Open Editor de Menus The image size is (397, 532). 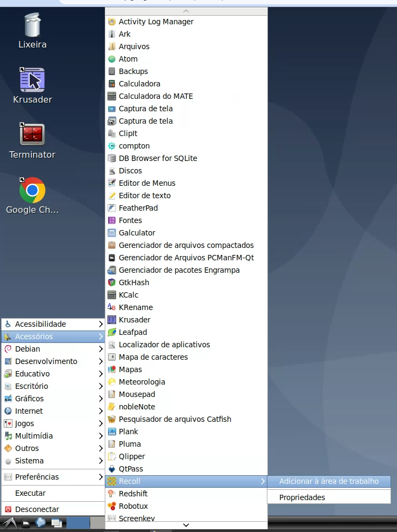coord(186,183)
